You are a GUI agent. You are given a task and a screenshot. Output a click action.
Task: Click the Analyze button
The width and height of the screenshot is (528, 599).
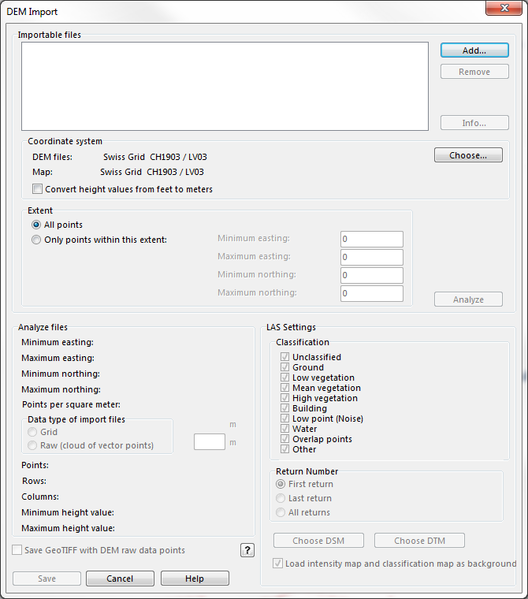click(468, 300)
